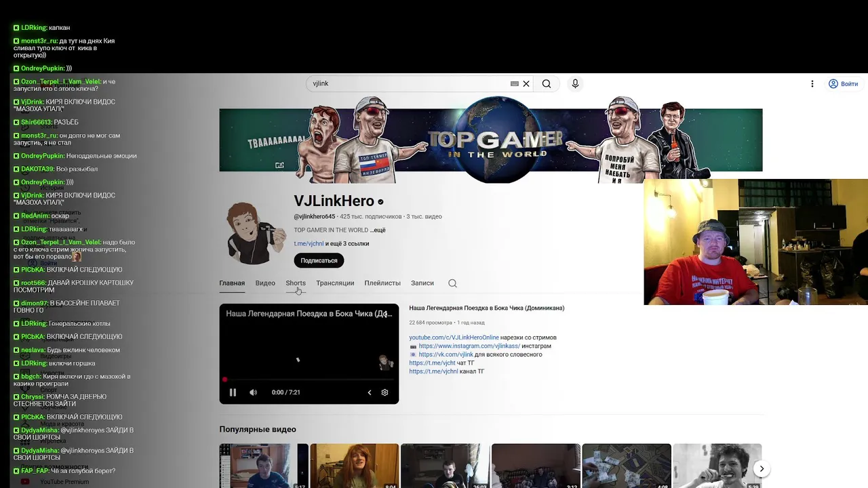Start voice search with microphone icon
Image resolution: width=868 pixels, height=488 pixels.
click(575, 83)
